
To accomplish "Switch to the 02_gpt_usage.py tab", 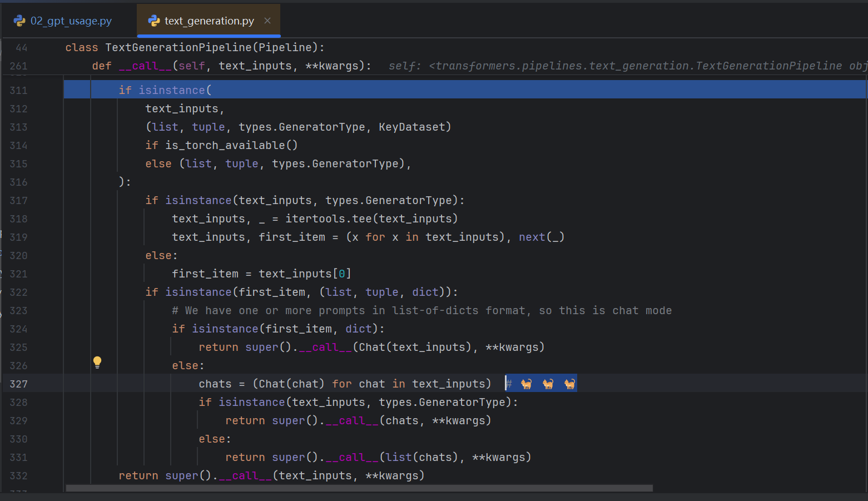I will [x=62, y=21].
